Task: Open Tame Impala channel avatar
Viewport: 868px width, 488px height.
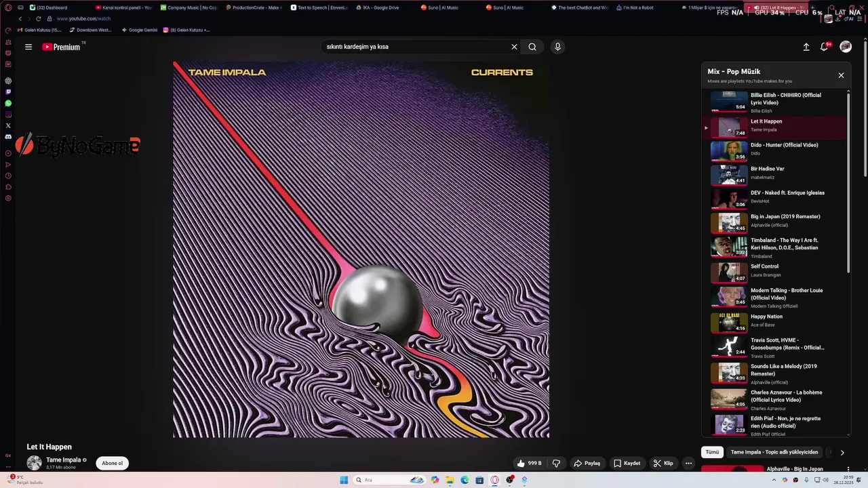Action: pyautogui.click(x=34, y=463)
